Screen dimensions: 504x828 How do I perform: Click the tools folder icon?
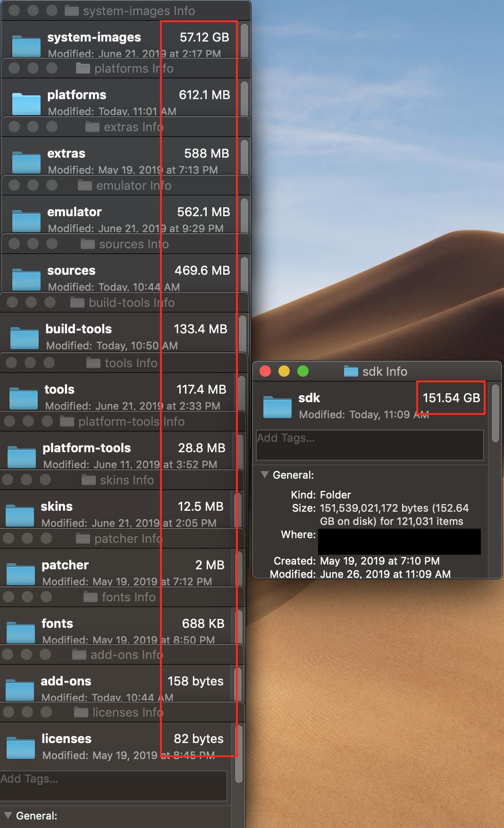tap(24, 398)
